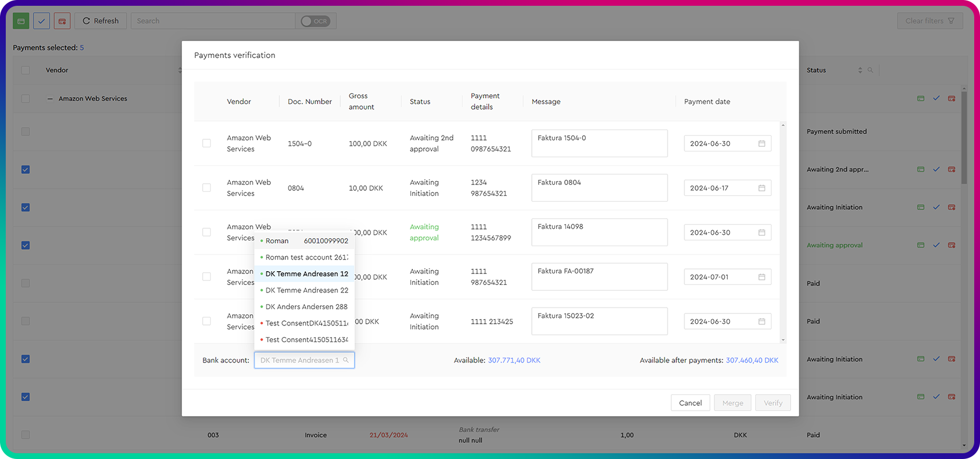Click the Payments selected count 5
The image size is (980, 459).
click(x=82, y=47)
